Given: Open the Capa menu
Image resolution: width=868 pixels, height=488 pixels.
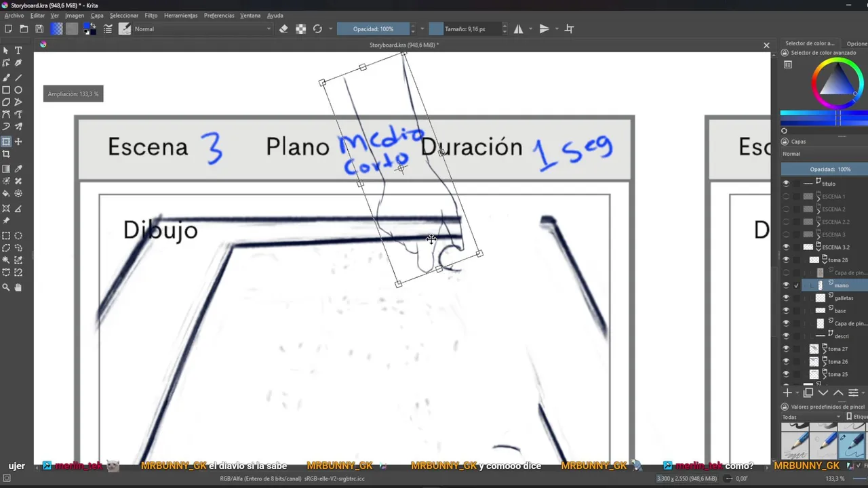Looking at the screenshot, I should tap(98, 16).
